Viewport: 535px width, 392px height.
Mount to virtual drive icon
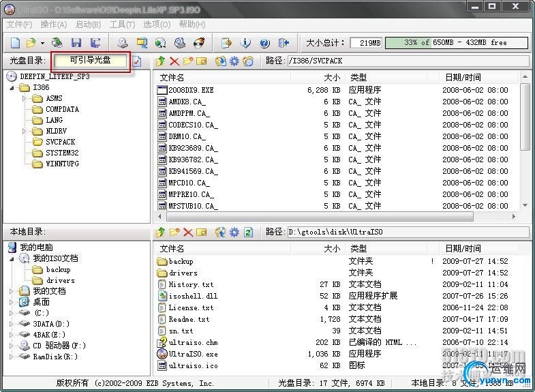click(x=180, y=43)
